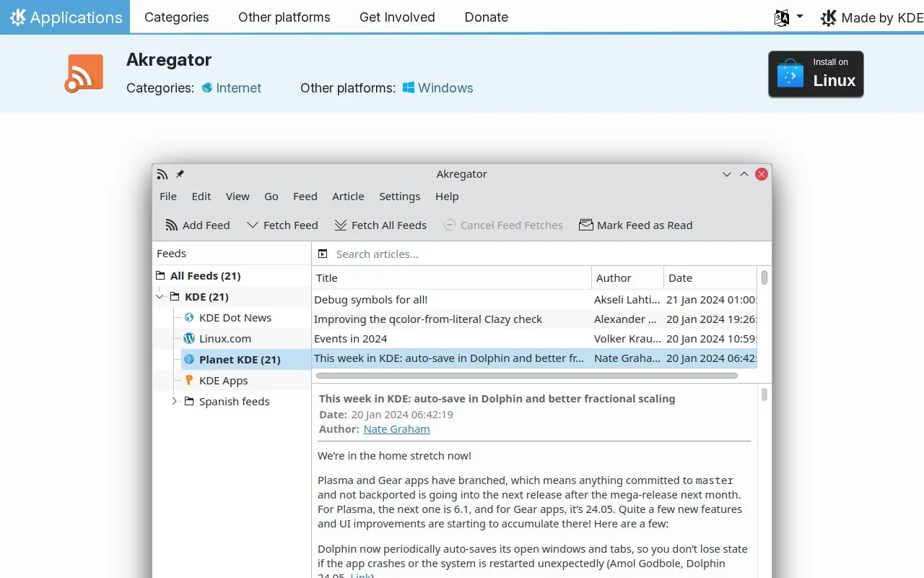
Task: Sort articles by the Date column header
Action: [710, 277]
